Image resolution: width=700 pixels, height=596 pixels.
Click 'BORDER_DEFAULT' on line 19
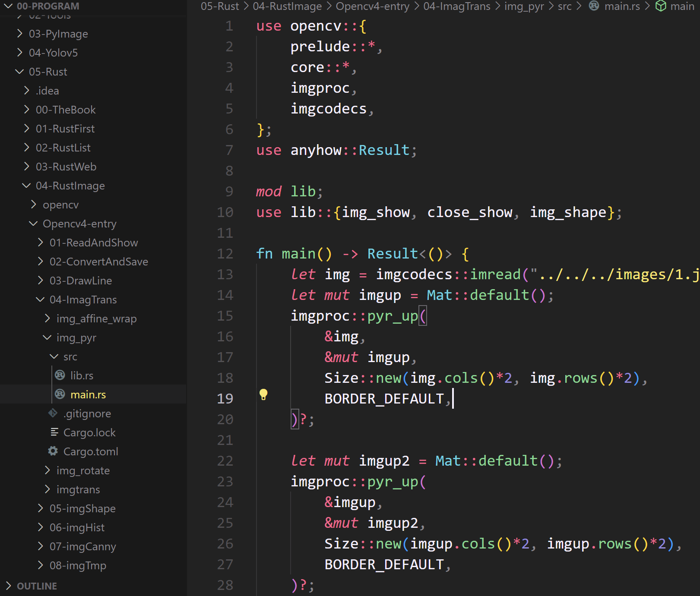(x=384, y=398)
